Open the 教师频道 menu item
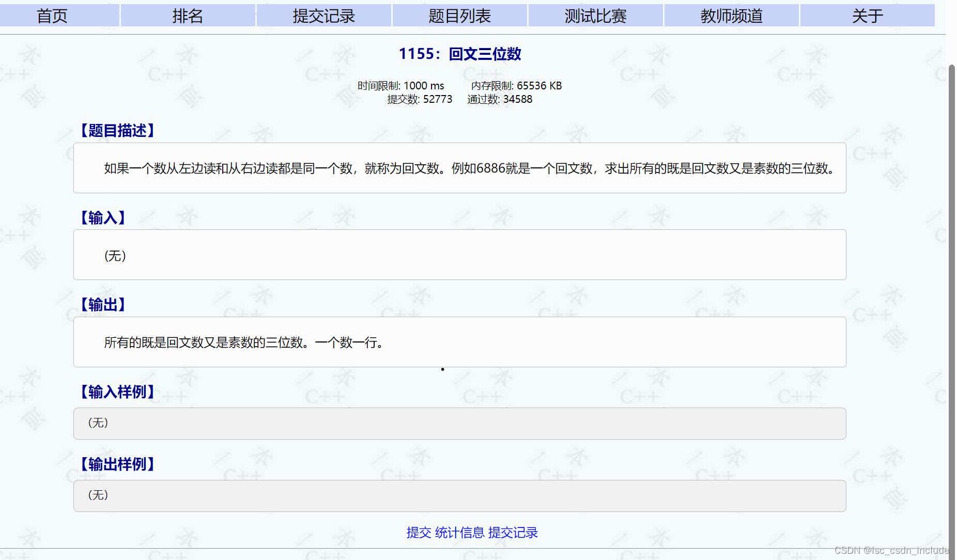 [x=731, y=15]
